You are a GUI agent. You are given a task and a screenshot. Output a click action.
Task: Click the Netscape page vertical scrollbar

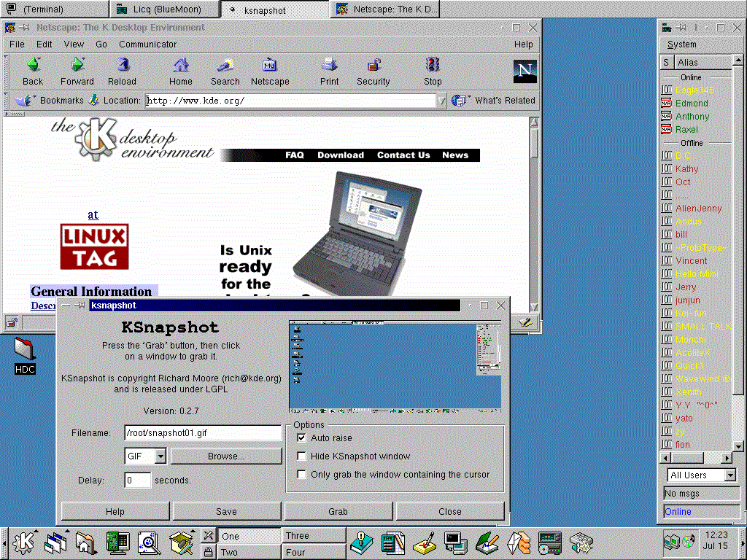point(534,219)
